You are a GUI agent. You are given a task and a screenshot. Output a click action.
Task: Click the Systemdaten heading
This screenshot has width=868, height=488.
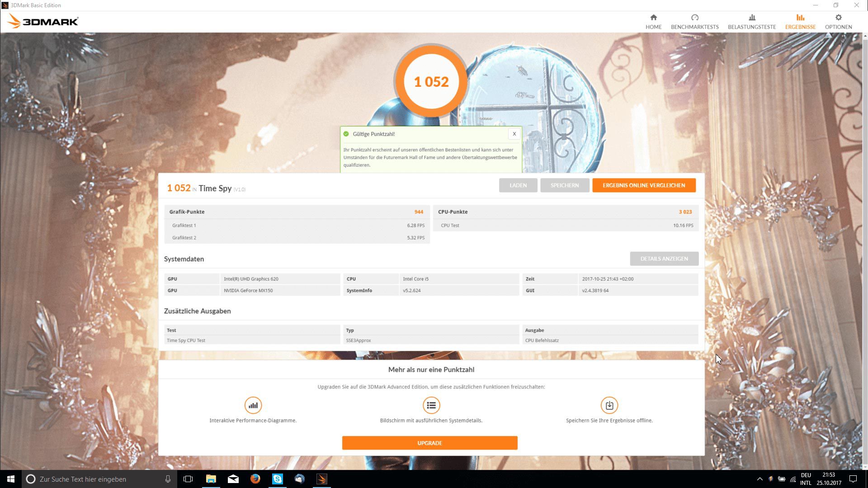184,259
